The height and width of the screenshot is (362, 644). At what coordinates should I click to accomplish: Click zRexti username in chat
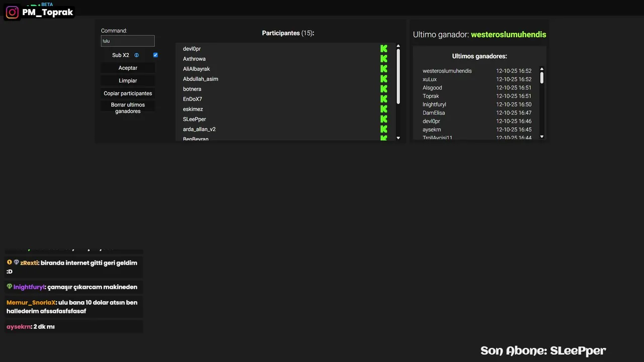pos(29,262)
